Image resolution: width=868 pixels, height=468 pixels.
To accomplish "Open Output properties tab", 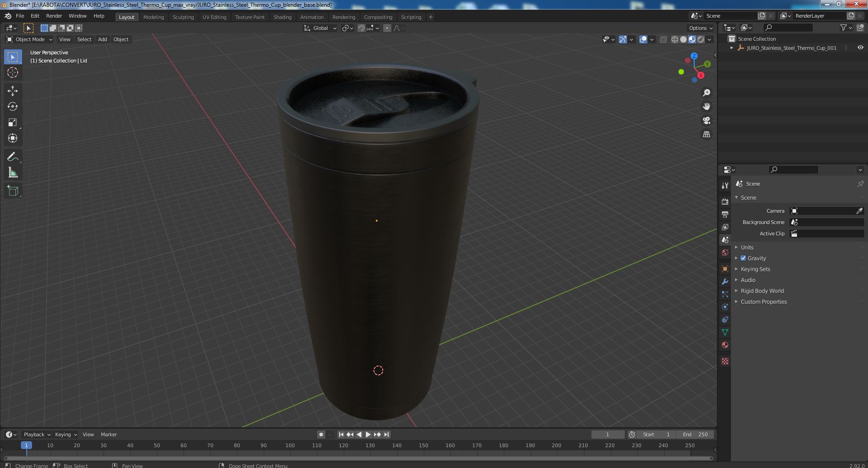I will tap(725, 214).
